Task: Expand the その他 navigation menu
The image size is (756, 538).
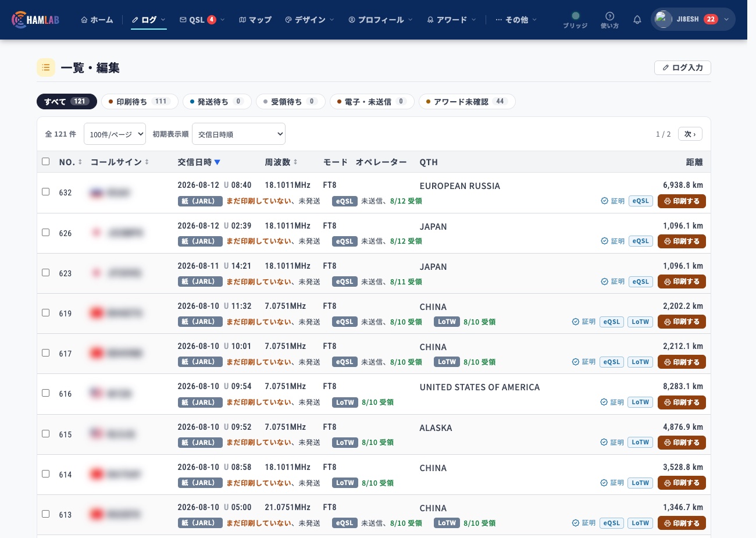Action: pos(516,20)
